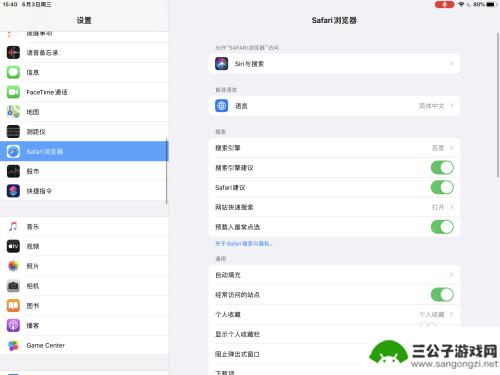Select FaceTime通话 in settings list
500x375 pixels.
84,92
